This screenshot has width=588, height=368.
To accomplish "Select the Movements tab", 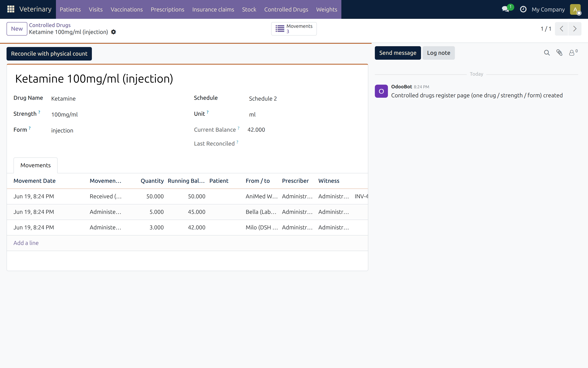I will tap(36, 165).
